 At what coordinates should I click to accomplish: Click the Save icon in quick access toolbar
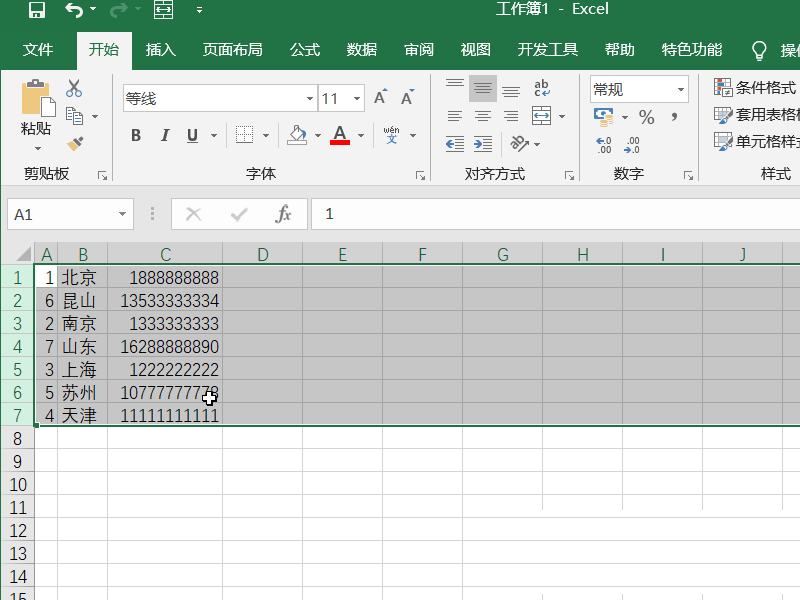pyautogui.click(x=37, y=9)
